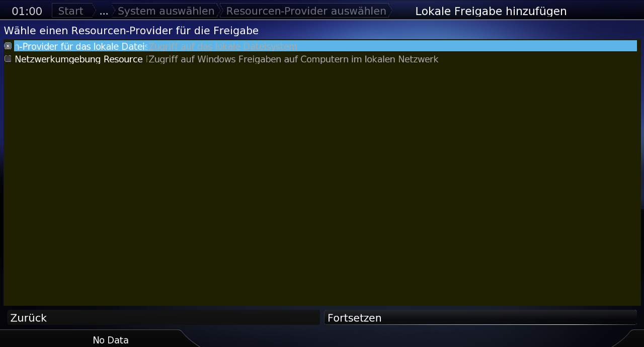Click the arrow separator after Start
Viewport: 644px width, 347px height.
point(94,11)
